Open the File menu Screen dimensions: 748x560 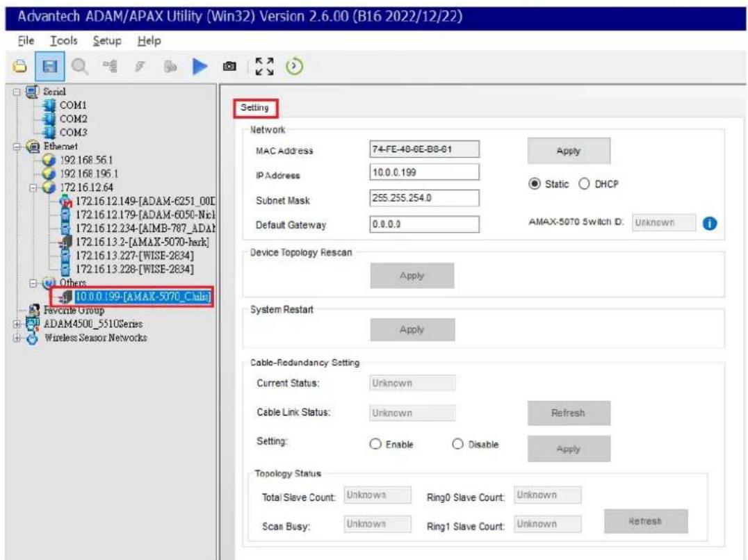[x=26, y=41]
